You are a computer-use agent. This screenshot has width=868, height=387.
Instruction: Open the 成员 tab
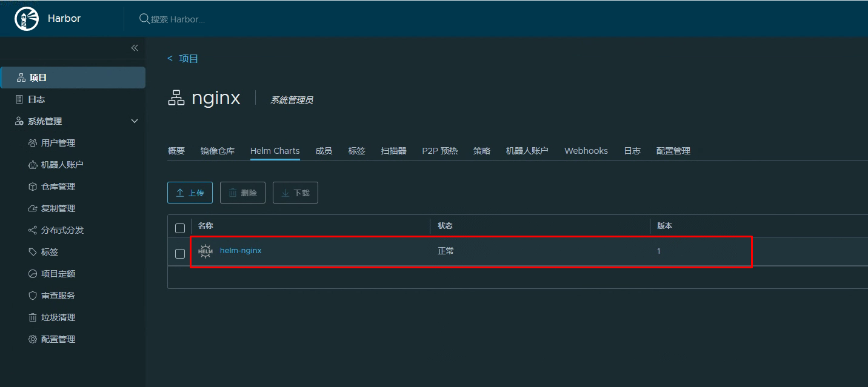[x=324, y=151]
